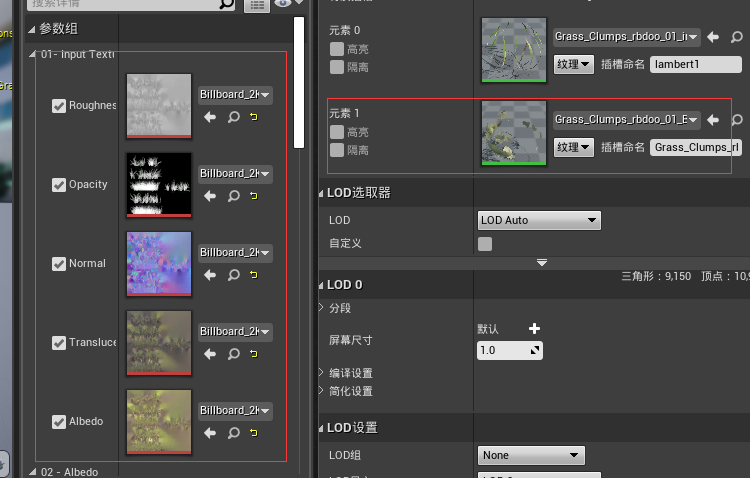Open the LOD组 None dropdown
Screen dimensions: 750x478
pos(531,455)
